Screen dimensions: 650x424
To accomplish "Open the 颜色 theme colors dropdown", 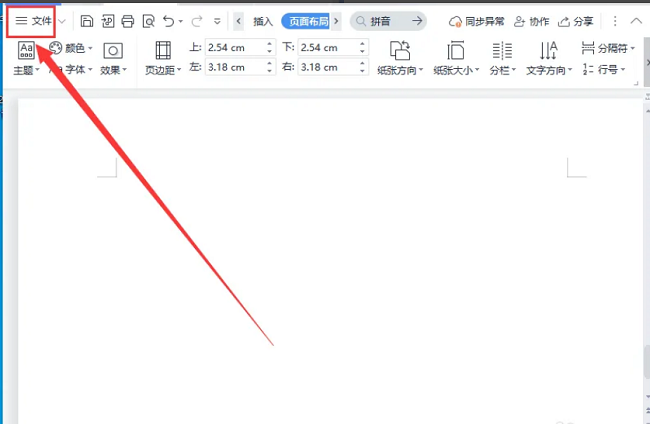I will tap(70, 48).
